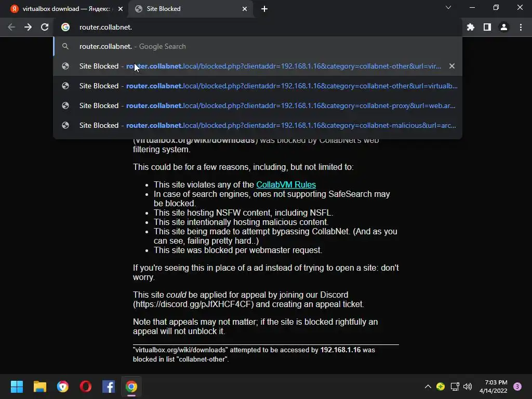Viewport: 532px width, 399px height.
Task: Show hidden tray icons chevron
Action: pyautogui.click(x=428, y=387)
